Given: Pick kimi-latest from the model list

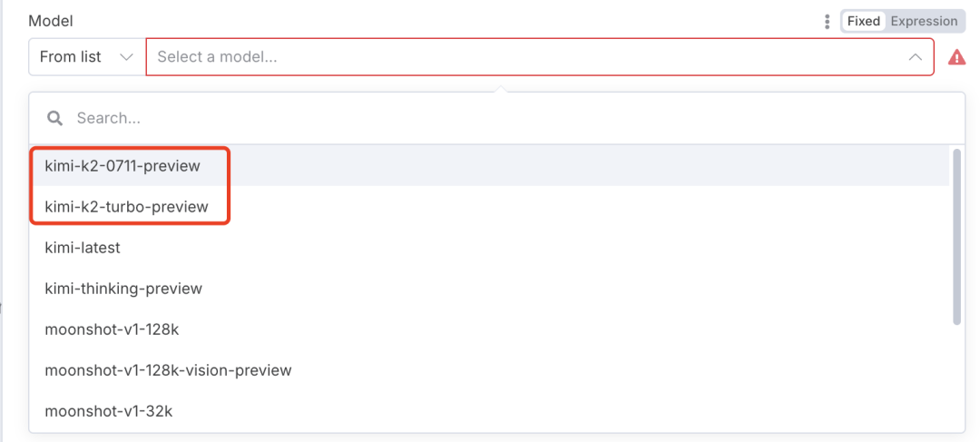Looking at the screenshot, I should coord(83,248).
